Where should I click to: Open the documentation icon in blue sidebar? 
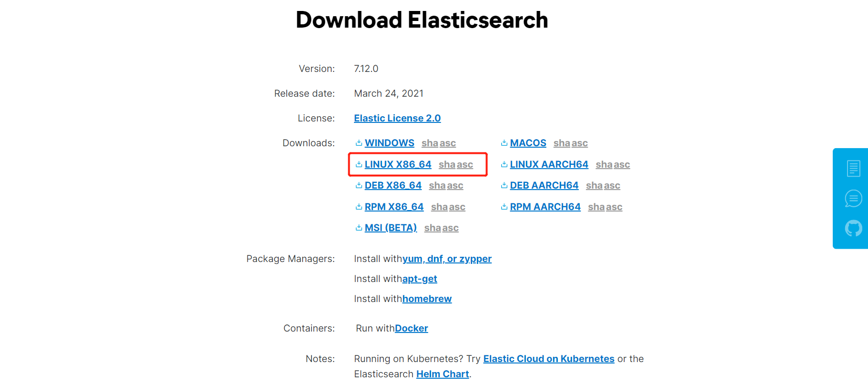pyautogui.click(x=853, y=168)
